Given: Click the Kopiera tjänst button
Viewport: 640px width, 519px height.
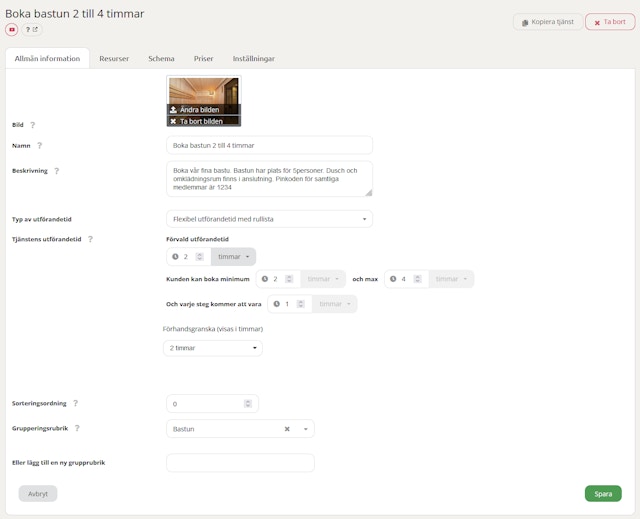Looking at the screenshot, I should [548, 22].
